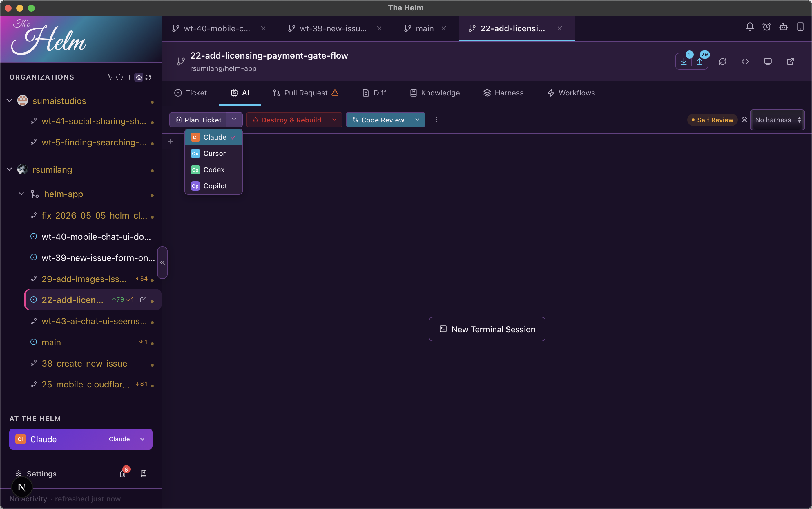Screen dimensions: 812x509
Task: Click the branch icon next to branch title
Action: point(181,61)
